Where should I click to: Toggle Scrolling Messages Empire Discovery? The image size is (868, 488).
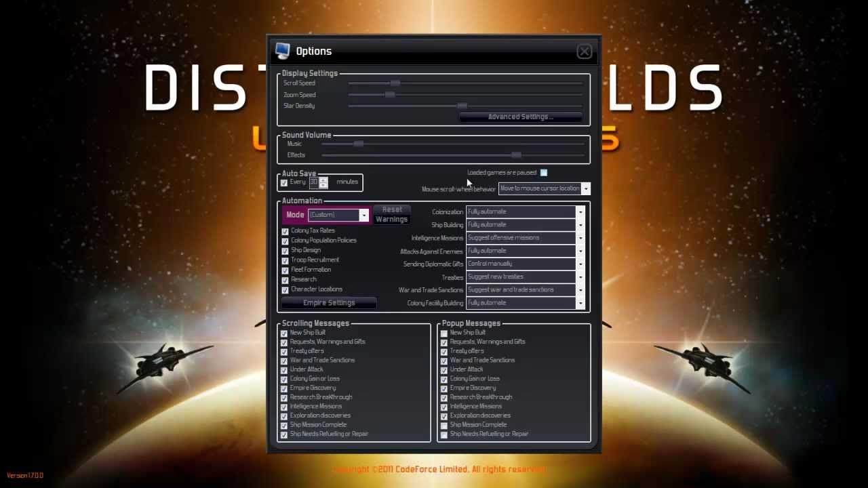point(284,388)
